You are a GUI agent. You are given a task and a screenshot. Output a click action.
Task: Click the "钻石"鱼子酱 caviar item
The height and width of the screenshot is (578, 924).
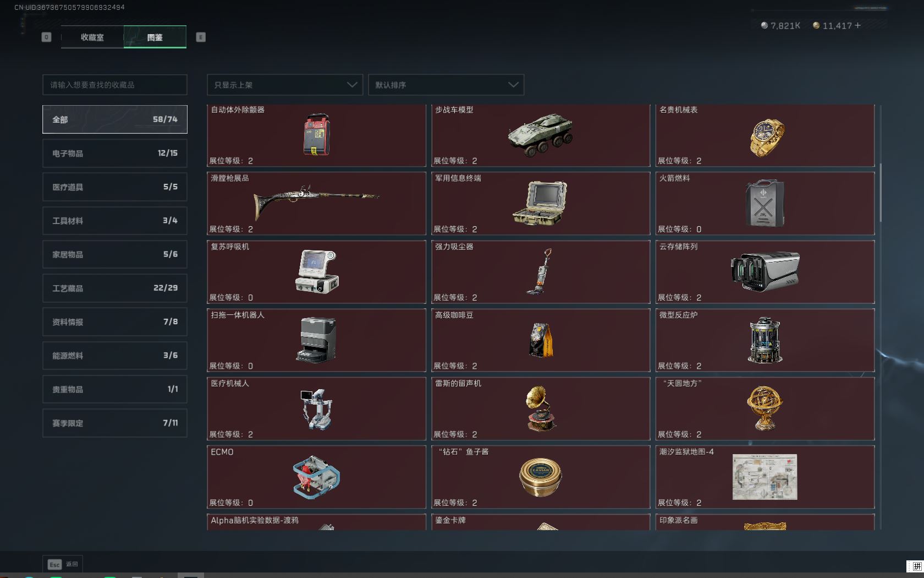[x=540, y=477]
